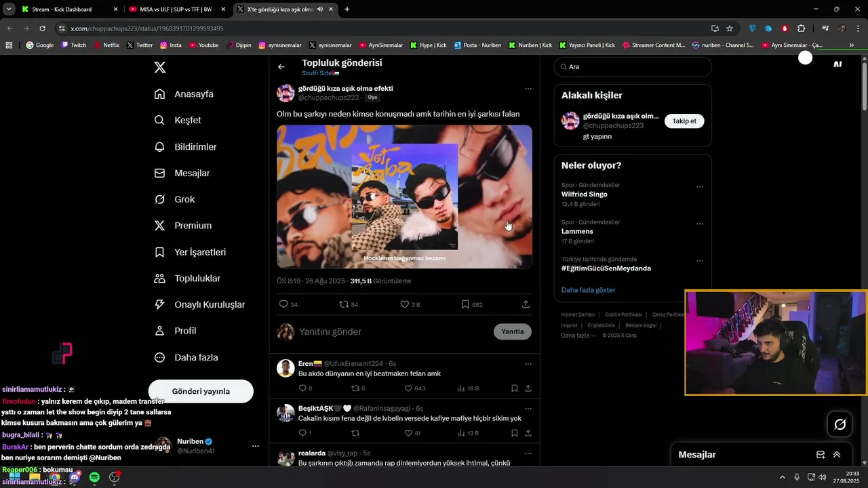The width and height of the screenshot is (868, 488).
Task: Go back with the Topluluk gönderisi arrow
Action: pos(281,67)
